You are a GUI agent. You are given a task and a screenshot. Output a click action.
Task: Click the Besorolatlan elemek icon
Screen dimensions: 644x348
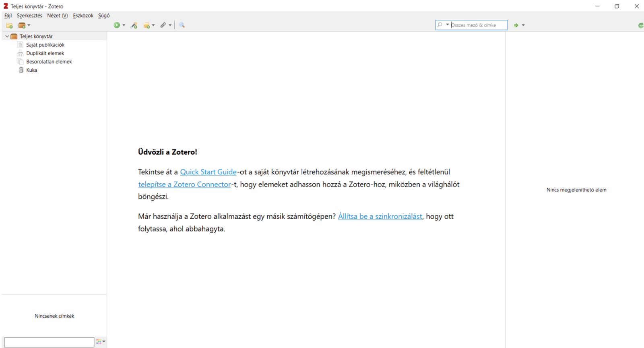[21, 62]
